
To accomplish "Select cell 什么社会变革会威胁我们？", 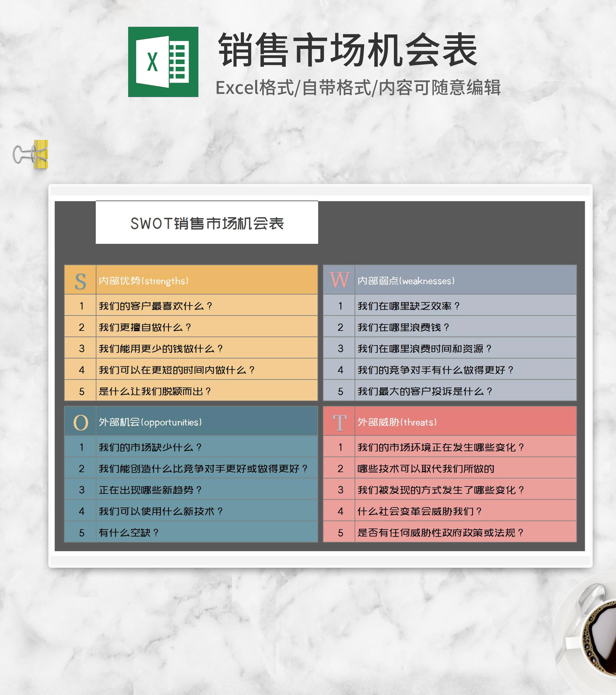I will pyautogui.click(x=465, y=511).
